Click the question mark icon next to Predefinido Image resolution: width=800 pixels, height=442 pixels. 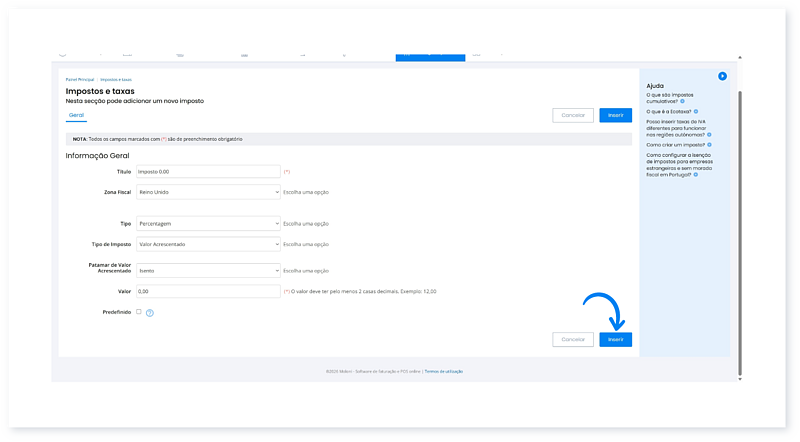point(149,312)
